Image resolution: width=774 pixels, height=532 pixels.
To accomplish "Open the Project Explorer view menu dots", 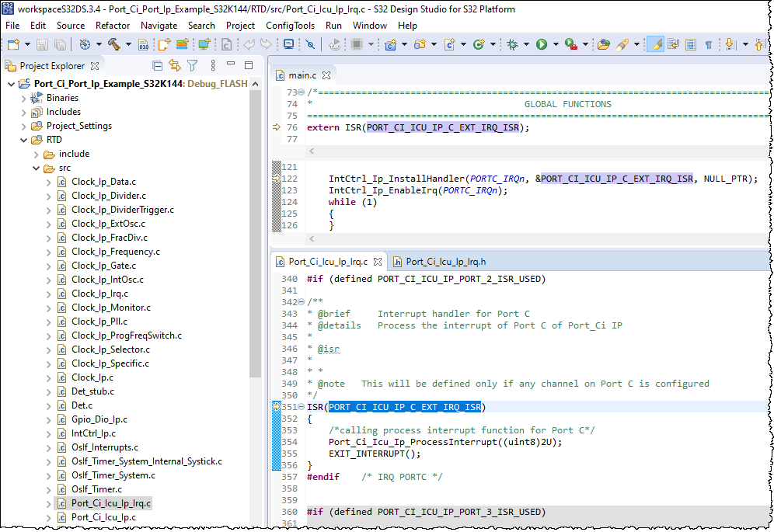I will coord(213,65).
